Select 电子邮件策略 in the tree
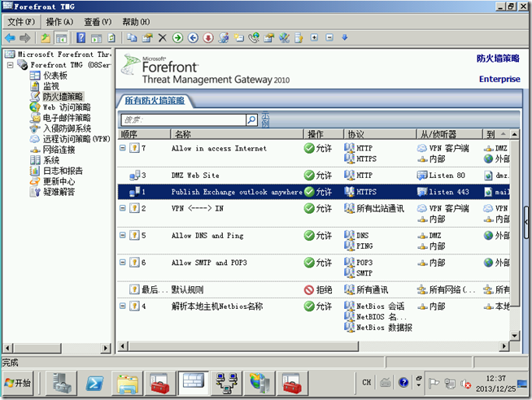The height and width of the screenshot is (400, 532). pyautogui.click(x=67, y=118)
